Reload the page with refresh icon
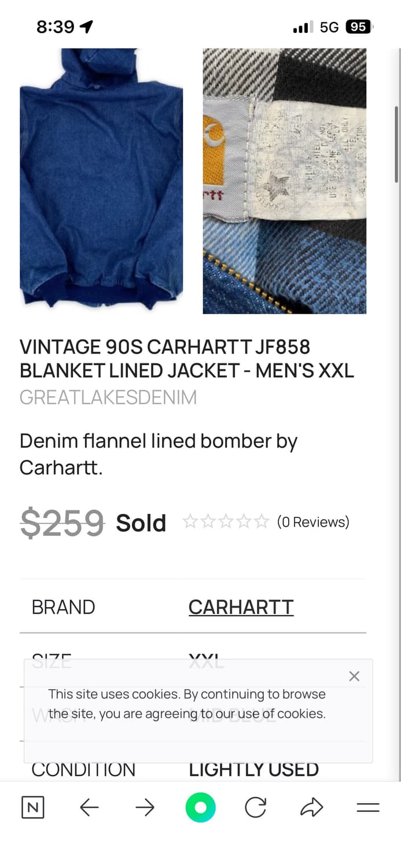 coord(255,807)
